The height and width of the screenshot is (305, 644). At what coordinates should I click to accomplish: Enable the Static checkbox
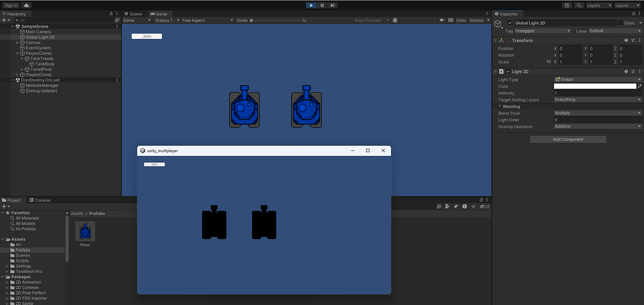pos(620,23)
